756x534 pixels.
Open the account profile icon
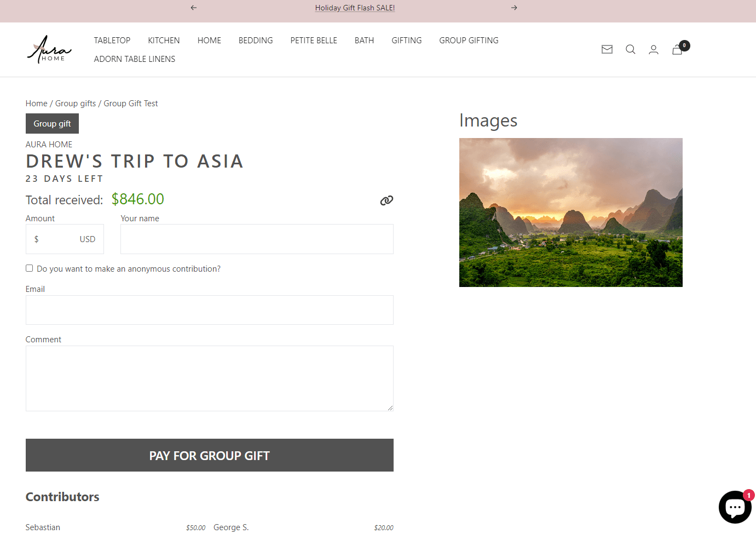pos(653,50)
